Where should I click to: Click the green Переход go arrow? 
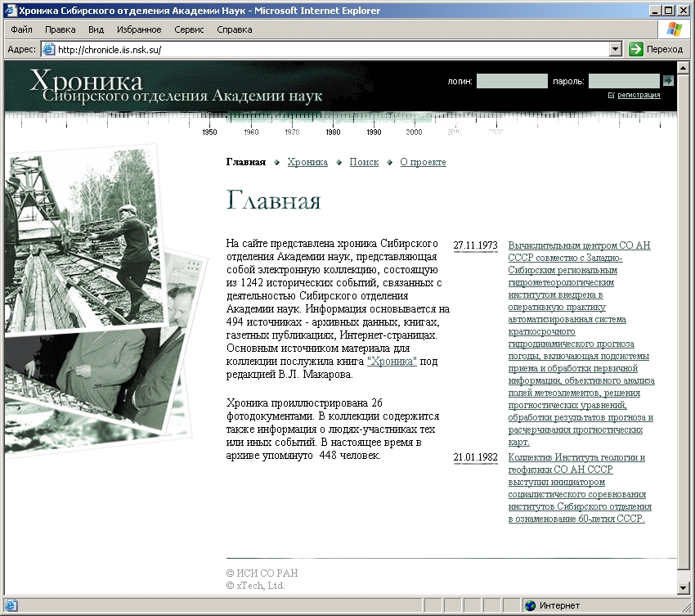[x=635, y=49]
